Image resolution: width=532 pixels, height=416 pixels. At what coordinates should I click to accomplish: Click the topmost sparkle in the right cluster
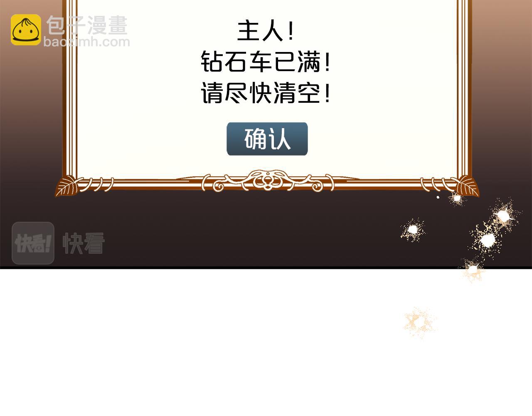[x=503, y=215]
